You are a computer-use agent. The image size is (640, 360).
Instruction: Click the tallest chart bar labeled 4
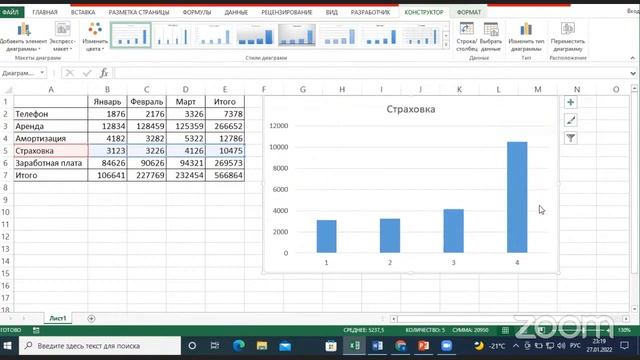pos(517,197)
